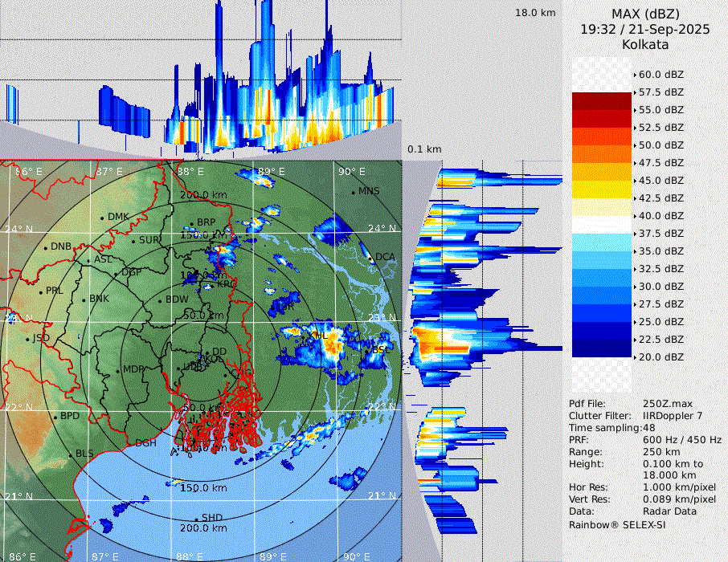Click the SHD station marker
Screen dimensions: 728x562
197,519
